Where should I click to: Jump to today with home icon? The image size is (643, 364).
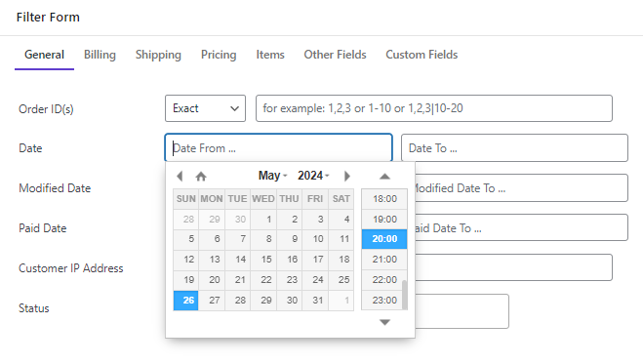(201, 177)
